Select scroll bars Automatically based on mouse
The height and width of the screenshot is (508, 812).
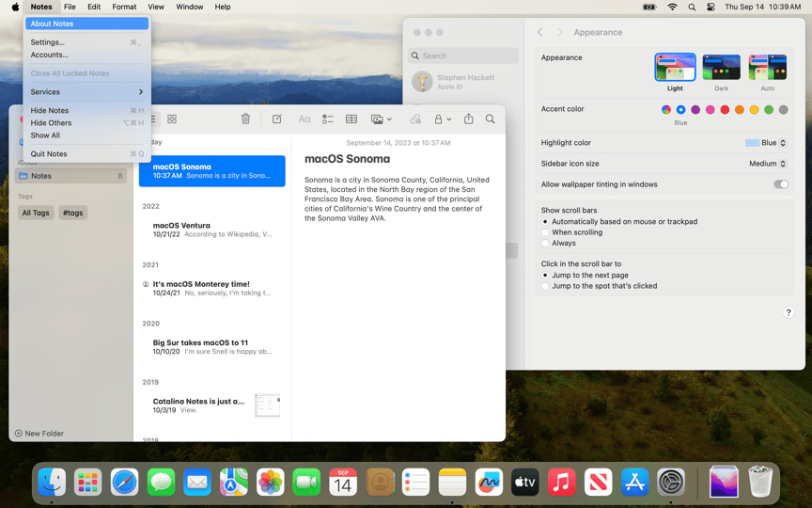coord(545,221)
